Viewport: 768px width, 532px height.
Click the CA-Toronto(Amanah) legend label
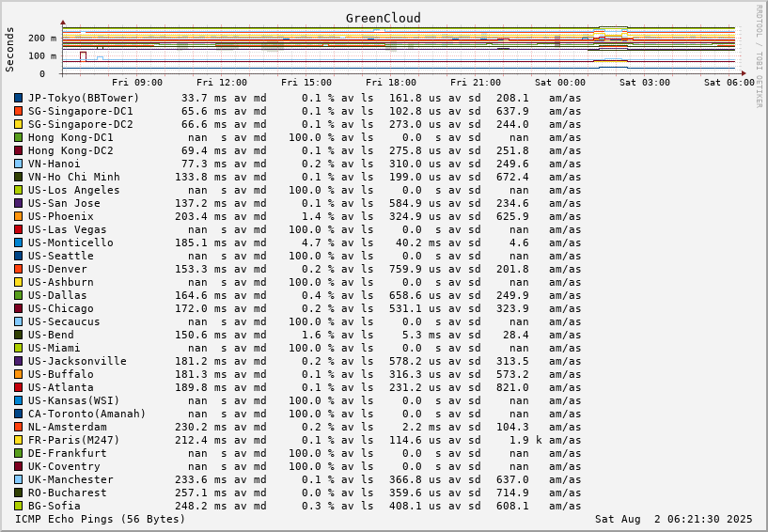[x=87, y=414]
